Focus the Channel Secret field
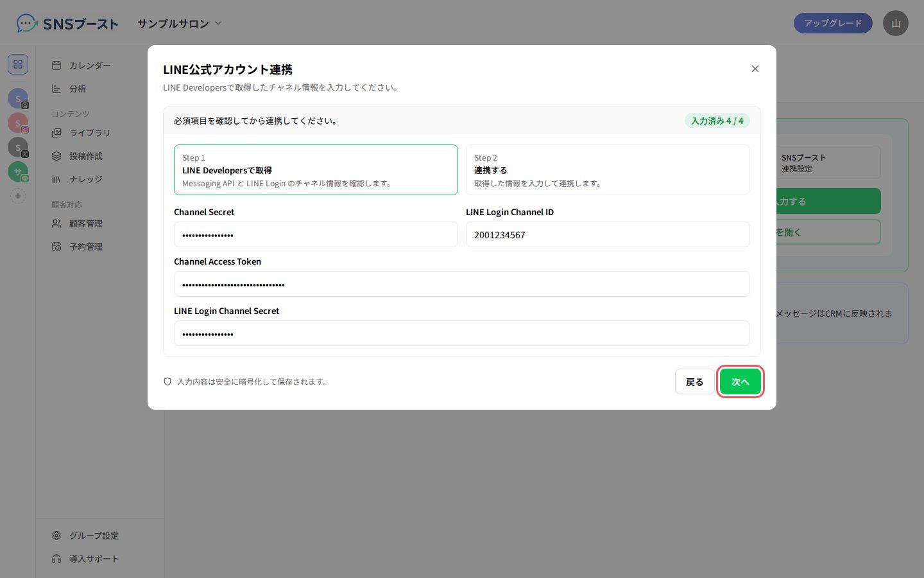This screenshot has height=578, width=924. [316, 234]
